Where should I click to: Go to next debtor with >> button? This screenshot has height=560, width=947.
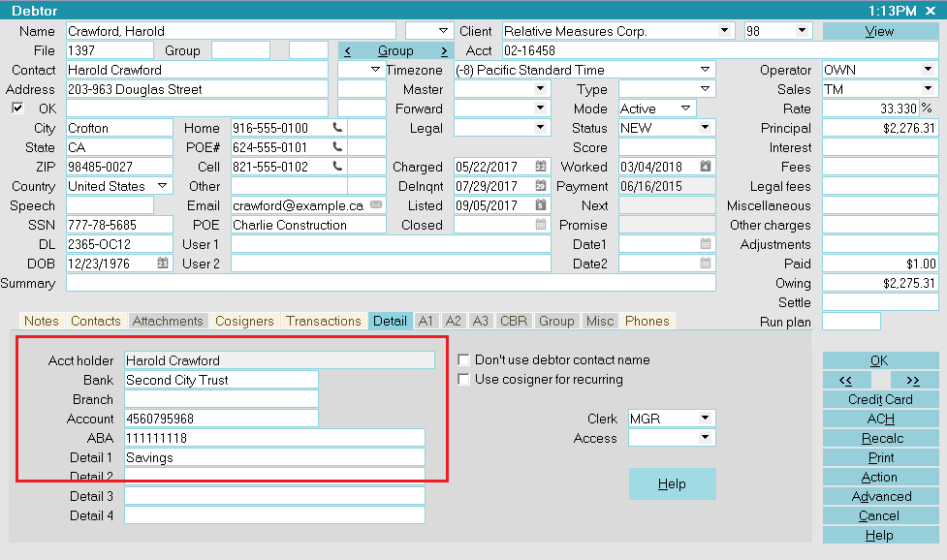tap(914, 380)
